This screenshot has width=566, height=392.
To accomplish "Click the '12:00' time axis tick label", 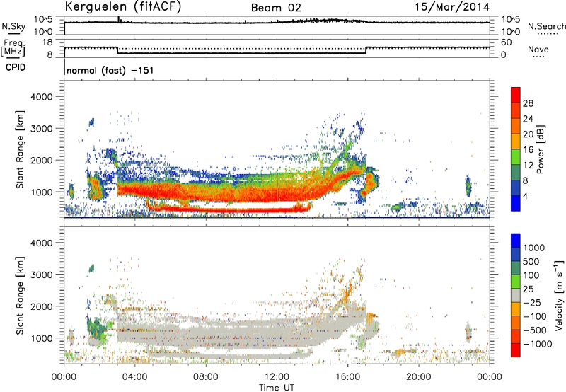I will (x=277, y=377).
